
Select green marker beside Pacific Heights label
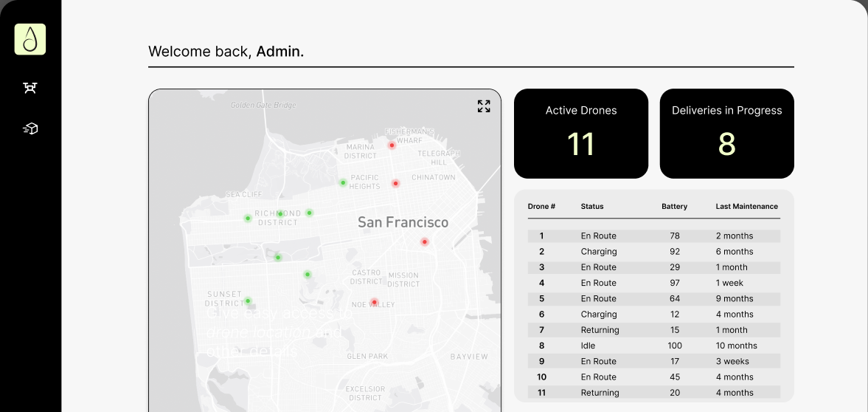pos(343,182)
